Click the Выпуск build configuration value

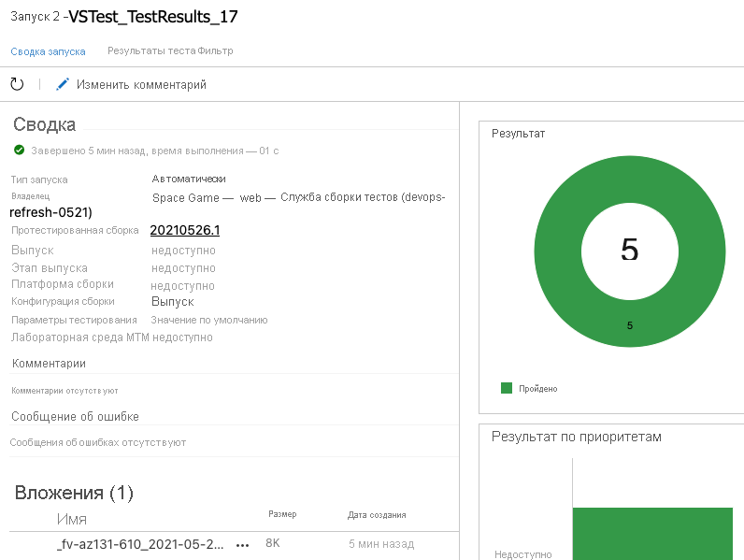(173, 302)
